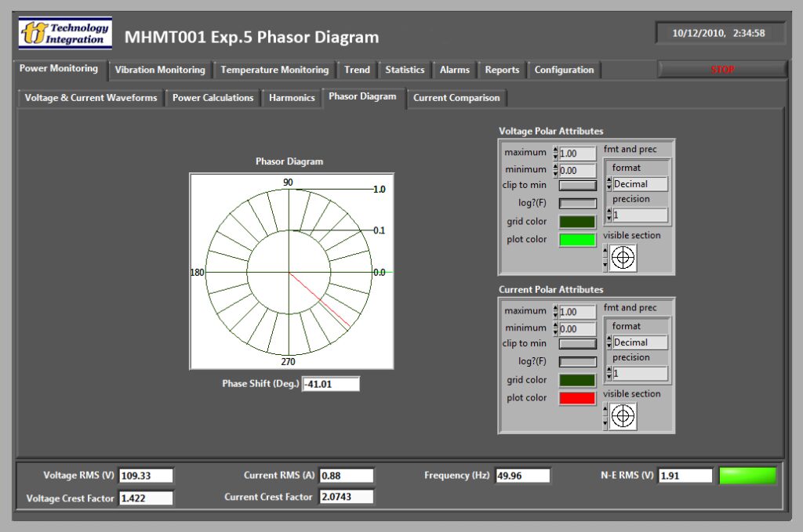Click Current minimum 0.00 field
This screenshot has width=803, height=532.
pos(578,329)
